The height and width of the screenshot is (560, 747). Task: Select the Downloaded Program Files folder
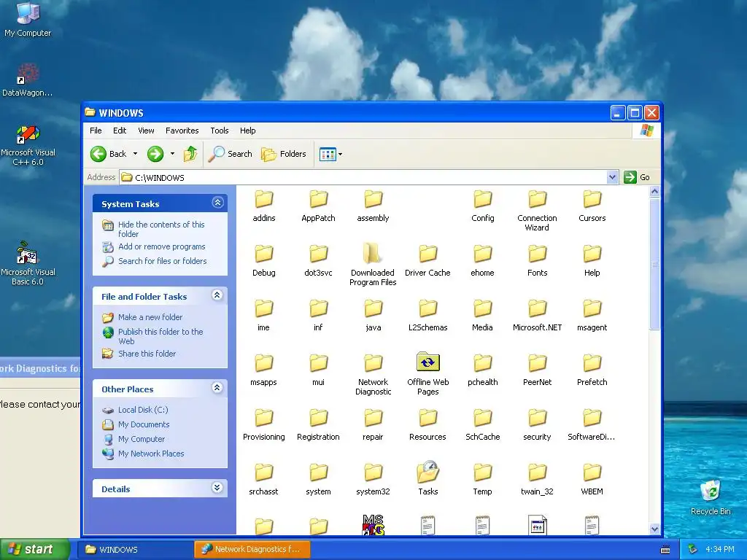tap(373, 264)
